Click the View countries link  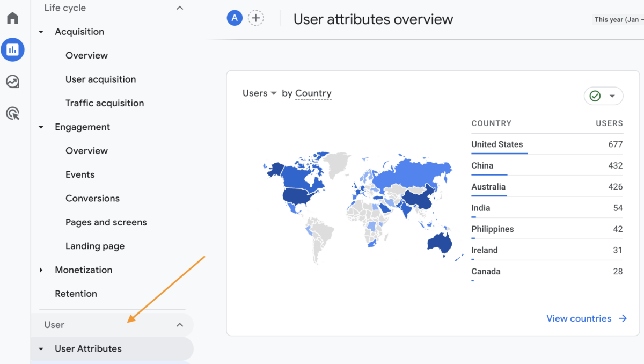587,318
